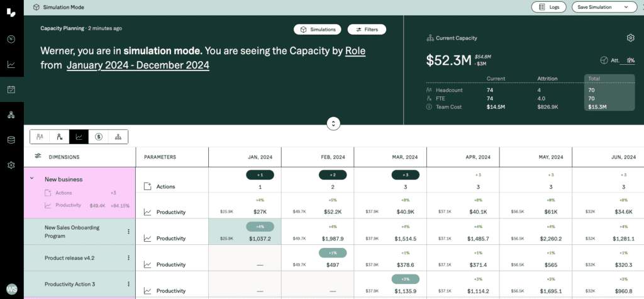Open the dashboard gauge icon in sidebar
This screenshot has height=299, width=644.
(x=11, y=39)
